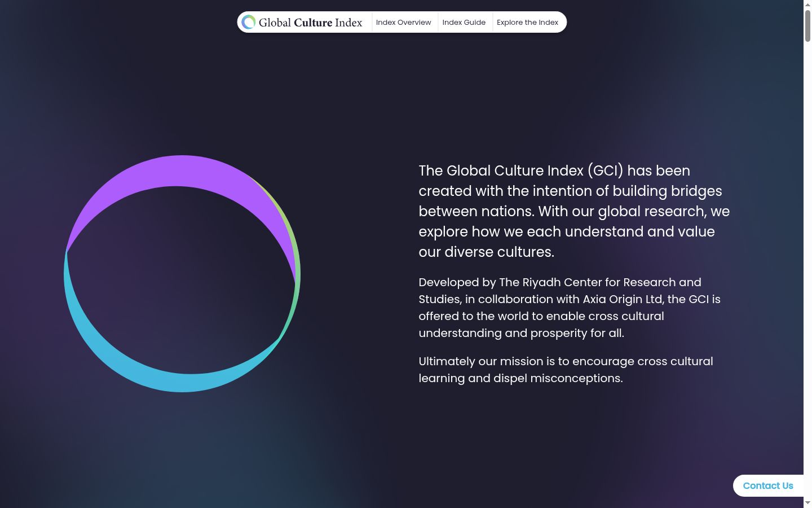812x508 pixels.
Task: Select Explore the Index in navigation
Action: click(x=528, y=23)
